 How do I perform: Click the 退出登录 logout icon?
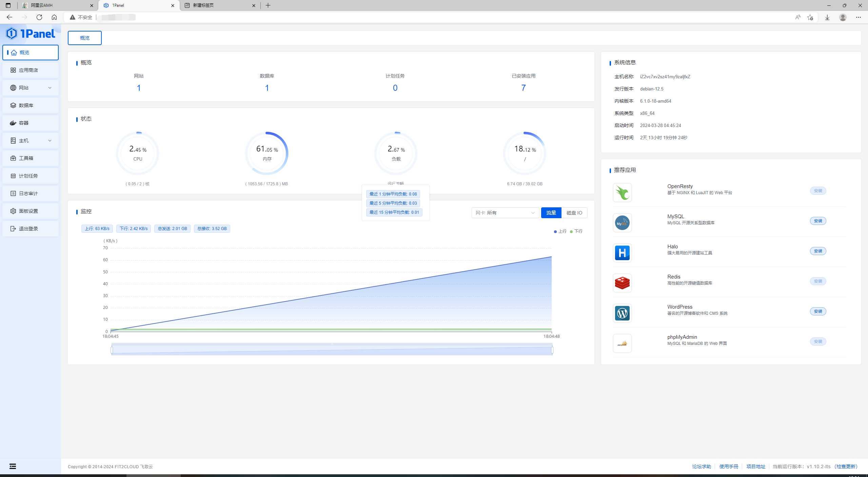(13, 229)
